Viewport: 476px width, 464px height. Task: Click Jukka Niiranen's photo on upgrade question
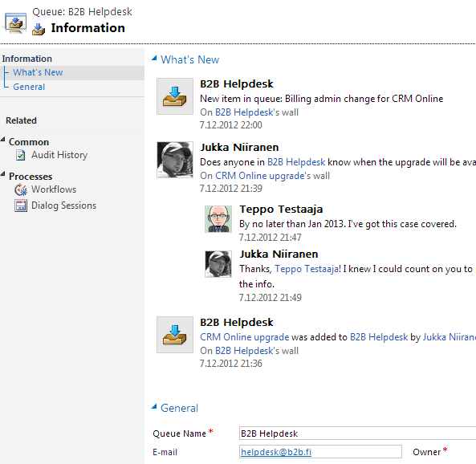pos(175,160)
